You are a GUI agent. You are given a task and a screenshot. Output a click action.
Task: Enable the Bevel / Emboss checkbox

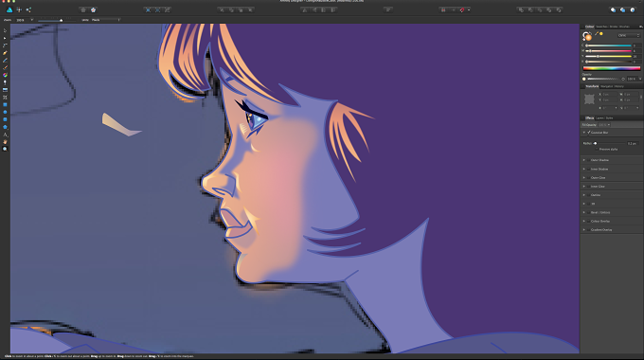pos(588,212)
